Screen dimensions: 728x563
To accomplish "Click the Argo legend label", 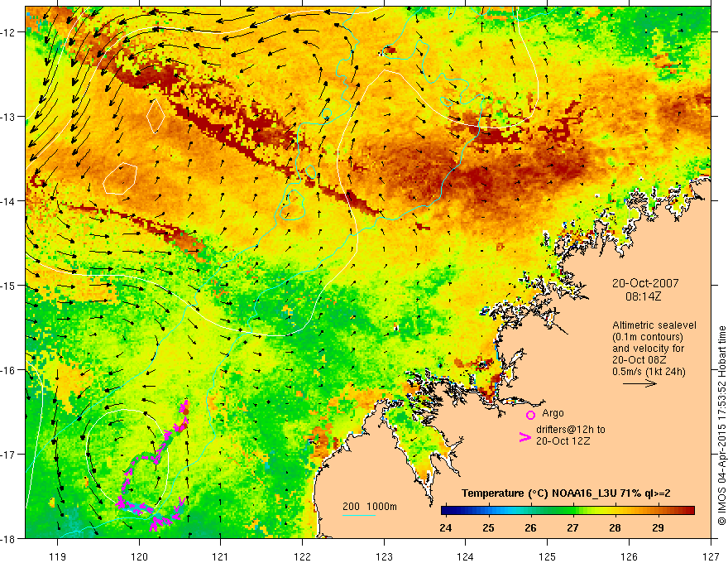I will (x=553, y=413).
